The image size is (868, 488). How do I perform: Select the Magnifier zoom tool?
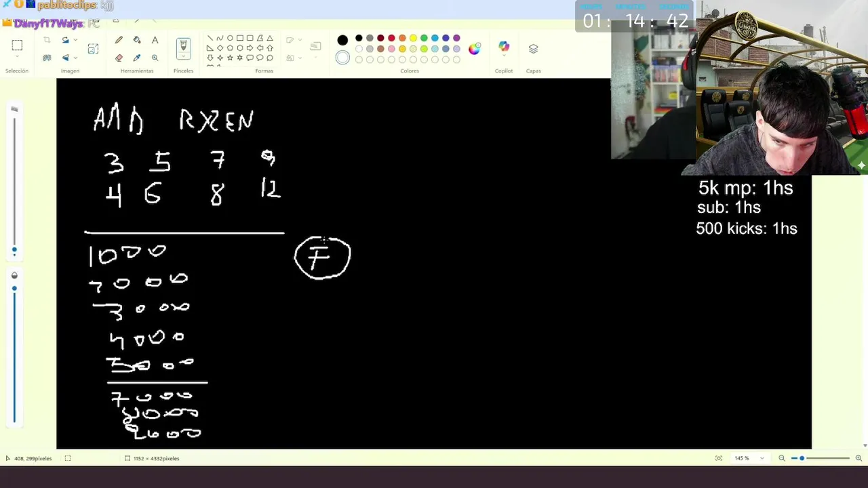155,58
